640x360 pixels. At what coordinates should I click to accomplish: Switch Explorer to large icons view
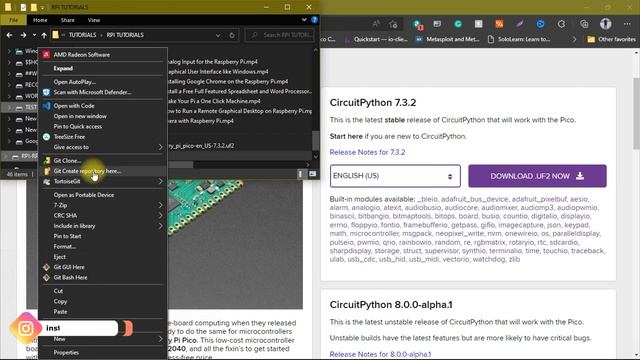click(x=312, y=174)
